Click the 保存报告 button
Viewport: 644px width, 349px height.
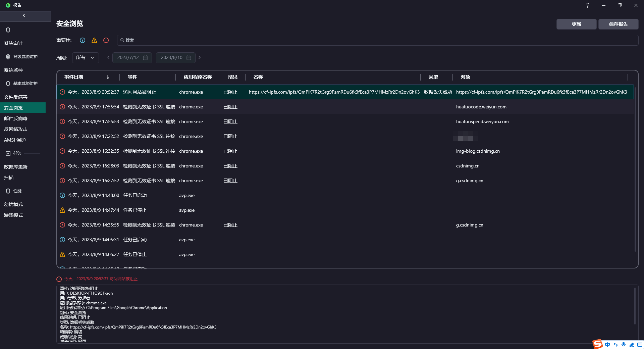point(618,24)
